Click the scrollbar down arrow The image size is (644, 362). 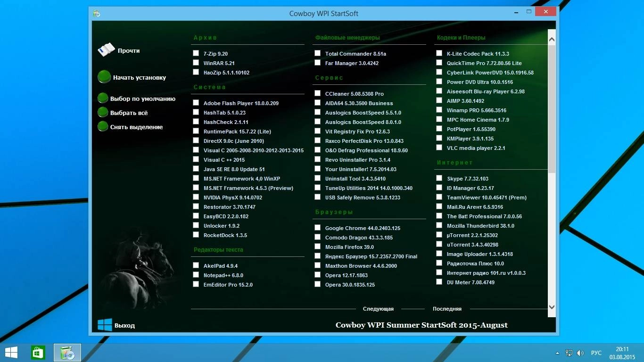552,307
